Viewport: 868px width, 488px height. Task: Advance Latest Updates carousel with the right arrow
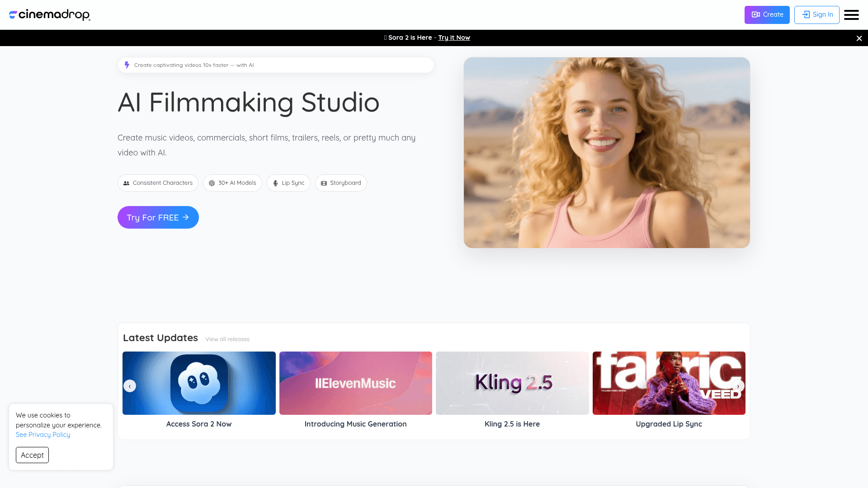[738, 386]
